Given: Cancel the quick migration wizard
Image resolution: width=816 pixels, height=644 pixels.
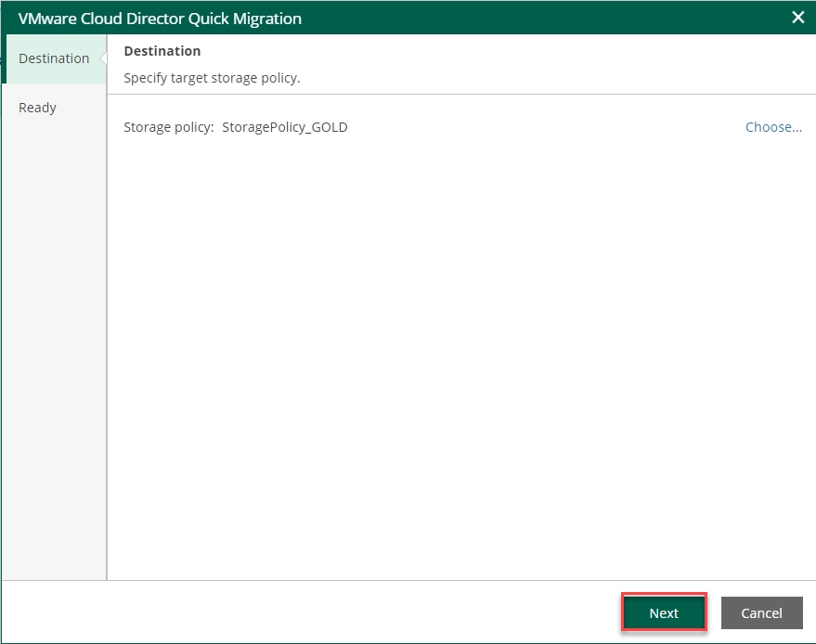Looking at the screenshot, I should coord(761,612).
